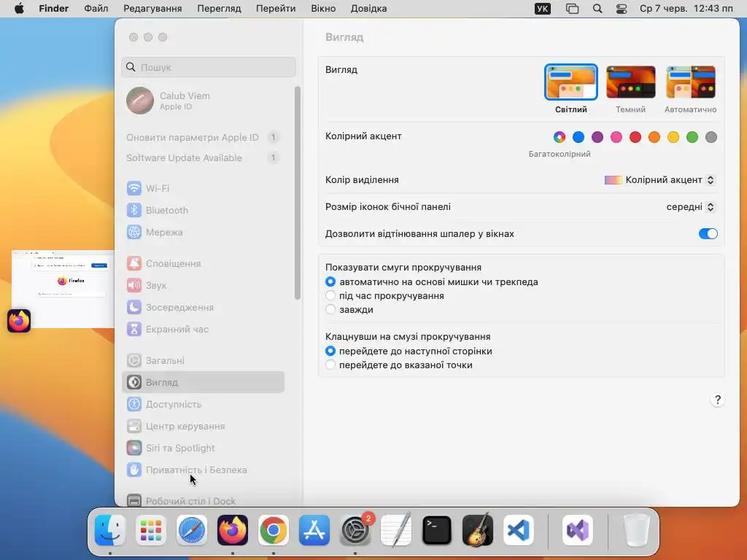Select 'перейдете до вказаної точки' option
Image resolution: width=747 pixels, height=560 pixels.
pos(330,365)
